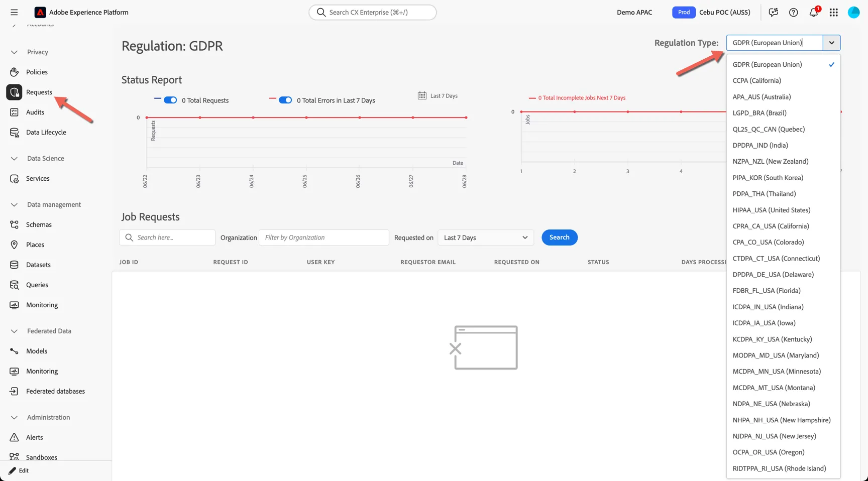
Task: Click the Datasets icon
Action: [x=14, y=265]
